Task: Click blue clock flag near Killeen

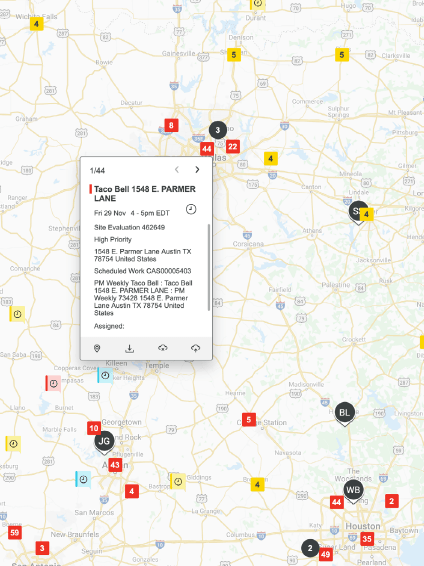Action: (x=105, y=376)
